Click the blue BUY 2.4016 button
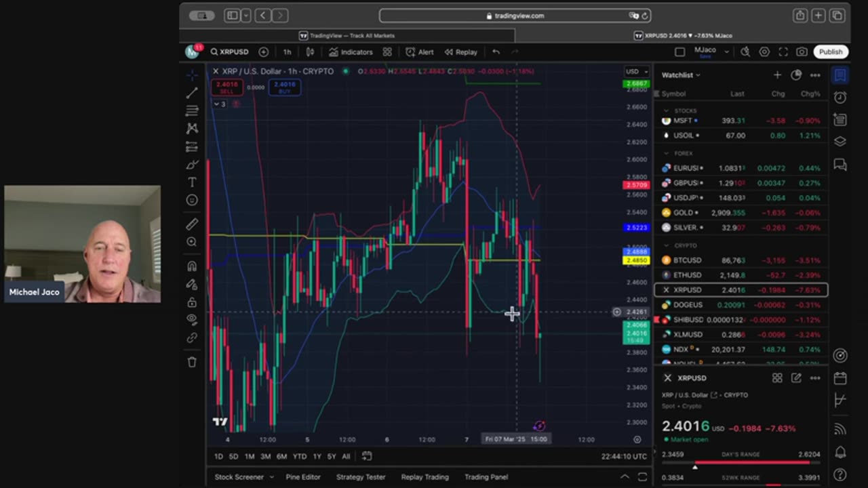The height and width of the screenshot is (488, 868). [284, 87]
